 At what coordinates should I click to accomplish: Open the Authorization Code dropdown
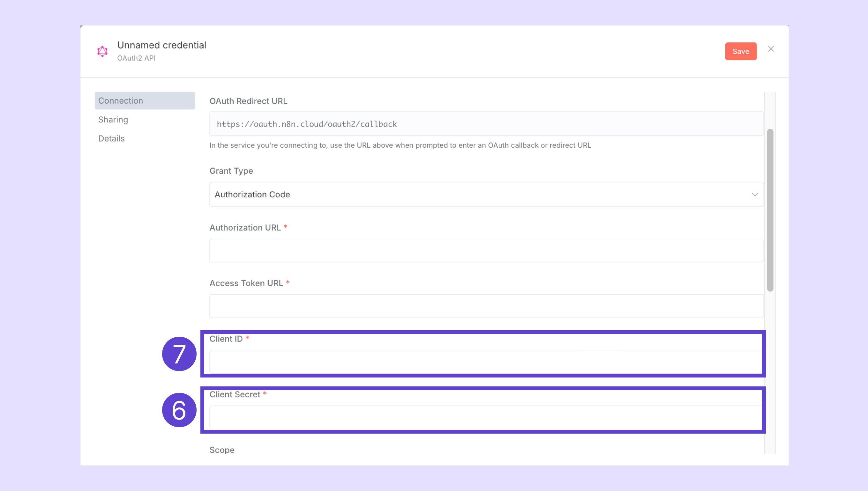[x=486, y=194]
